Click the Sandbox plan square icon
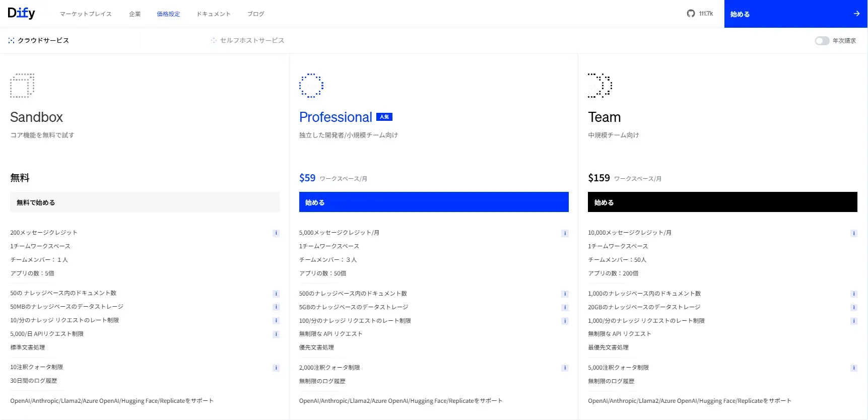Screen dimensions: 868x420 [x=22, y=86]
